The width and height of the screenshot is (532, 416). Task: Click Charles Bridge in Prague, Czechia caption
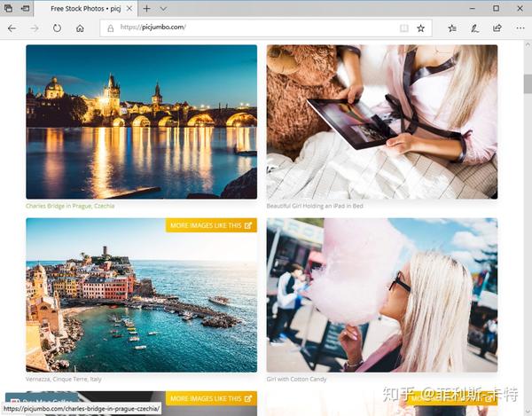(x=70, y=206)
